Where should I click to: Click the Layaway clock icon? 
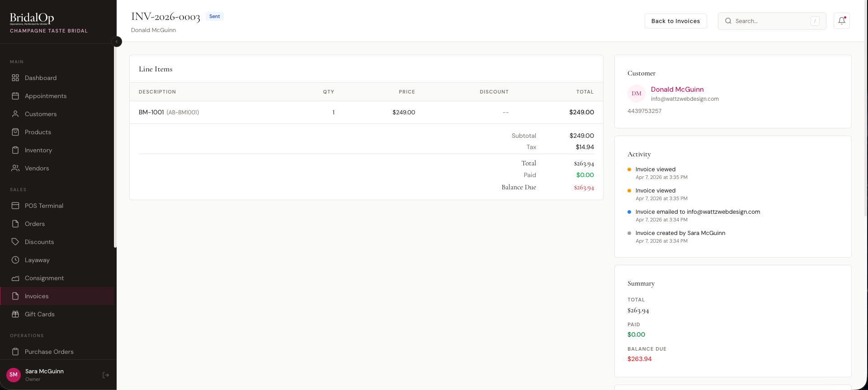15,260
